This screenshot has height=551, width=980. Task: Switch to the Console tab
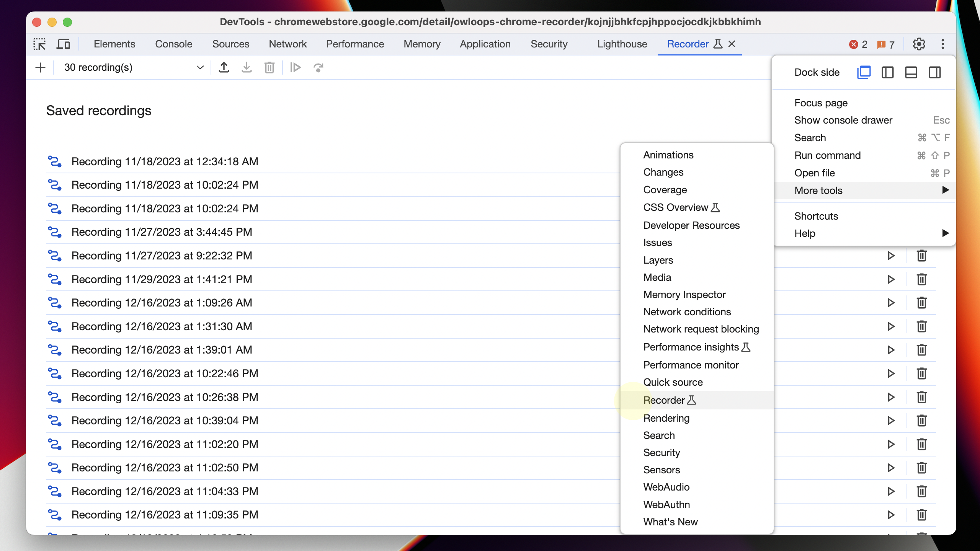(x=174, y=44)
